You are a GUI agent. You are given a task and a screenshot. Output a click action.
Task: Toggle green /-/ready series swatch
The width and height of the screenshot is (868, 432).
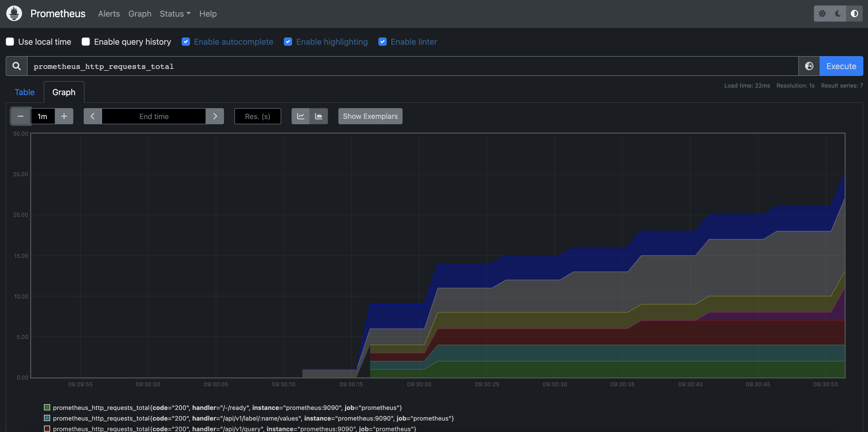tap(47, 407)
